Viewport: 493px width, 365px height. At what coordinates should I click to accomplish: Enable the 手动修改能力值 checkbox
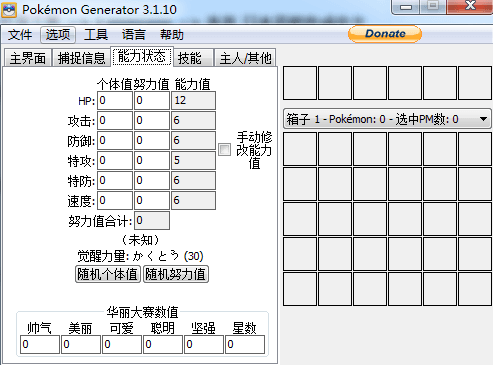[x=224, y=150]
